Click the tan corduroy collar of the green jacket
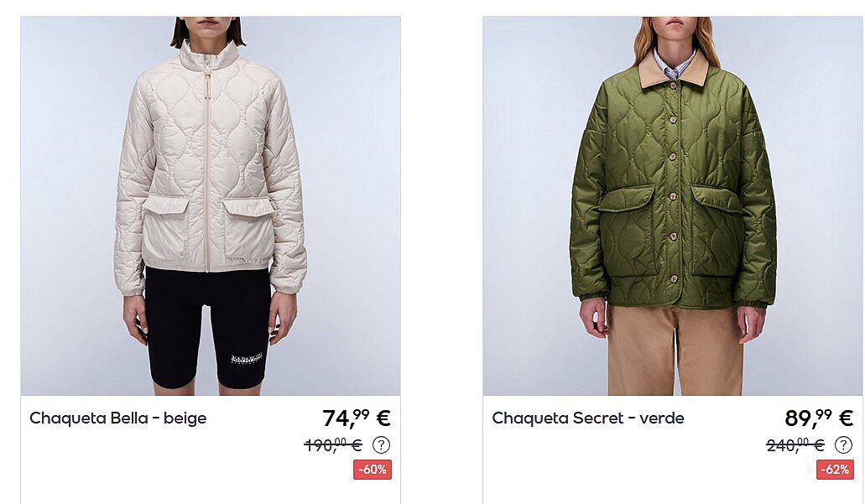The width and height of the screenshot is (865, 504). click(x=673, y=70)
